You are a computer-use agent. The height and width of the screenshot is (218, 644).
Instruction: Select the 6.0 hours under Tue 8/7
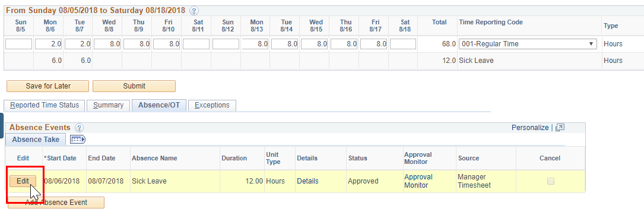pos(85,61)
